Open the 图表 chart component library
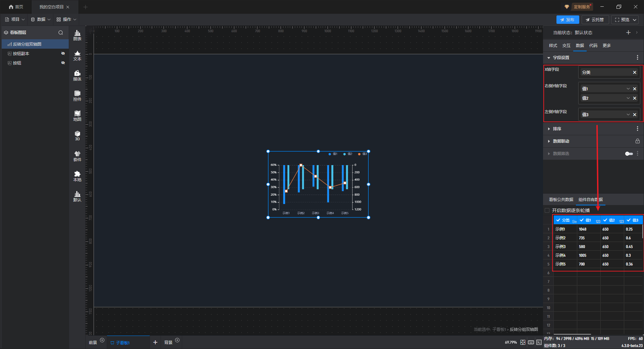644x349 pixels. click(77, 35)
